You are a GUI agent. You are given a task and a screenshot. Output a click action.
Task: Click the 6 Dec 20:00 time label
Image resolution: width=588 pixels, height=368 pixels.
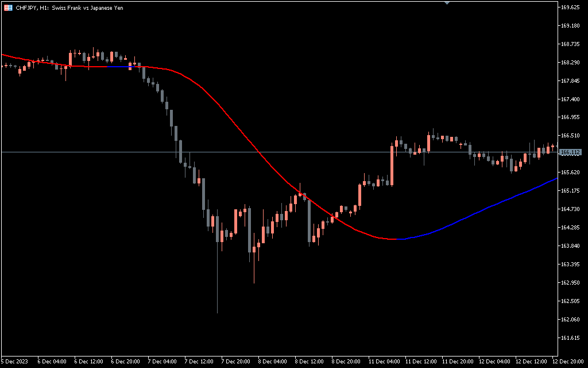click(x=126, y=362)
